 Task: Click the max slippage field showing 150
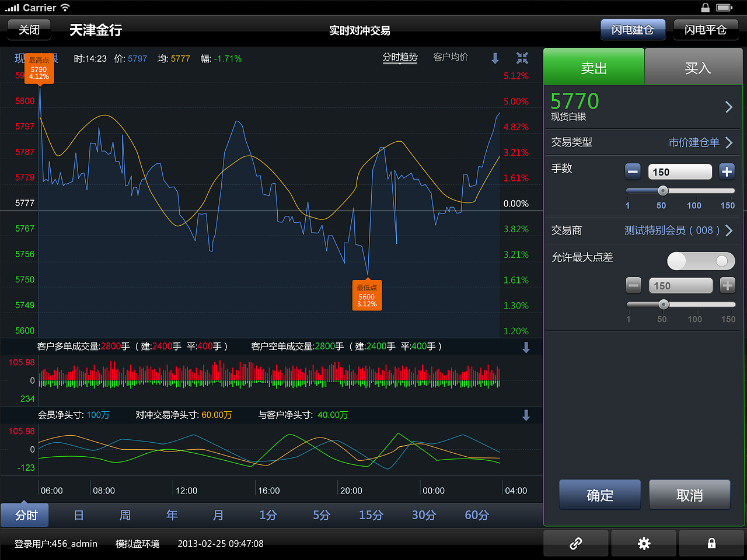pos(680,285)
